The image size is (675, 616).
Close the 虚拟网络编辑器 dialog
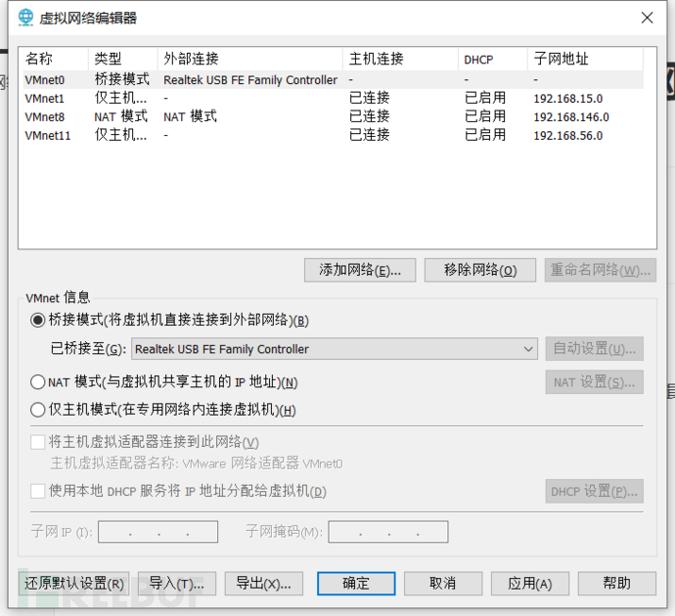[647, 18]
